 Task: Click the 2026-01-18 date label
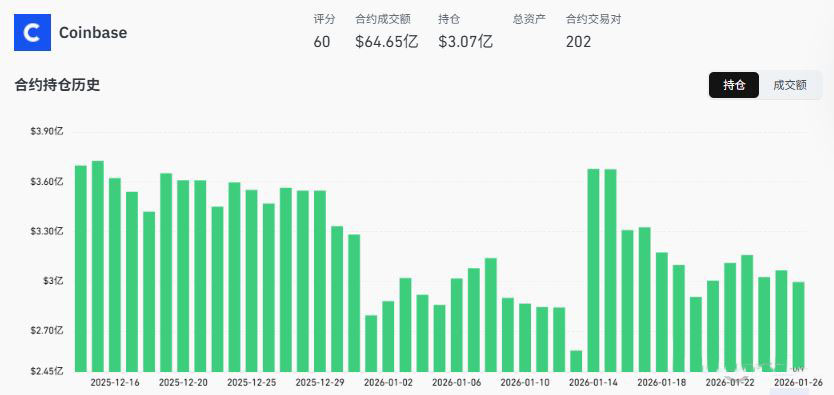click(662, 383)
